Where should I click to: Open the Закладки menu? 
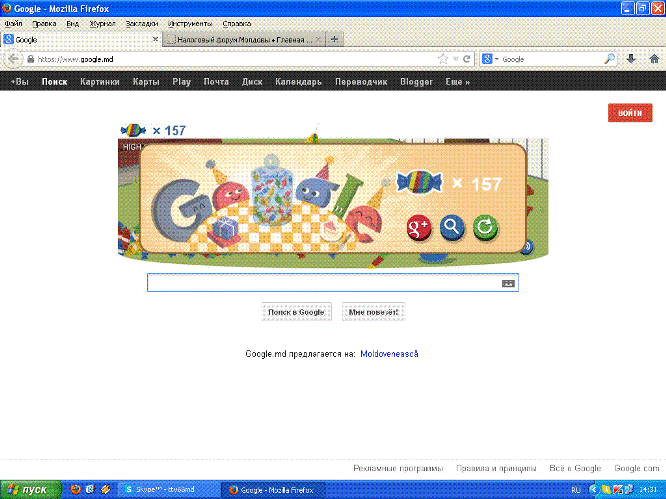pyautogui.click(x=142, y=24)
